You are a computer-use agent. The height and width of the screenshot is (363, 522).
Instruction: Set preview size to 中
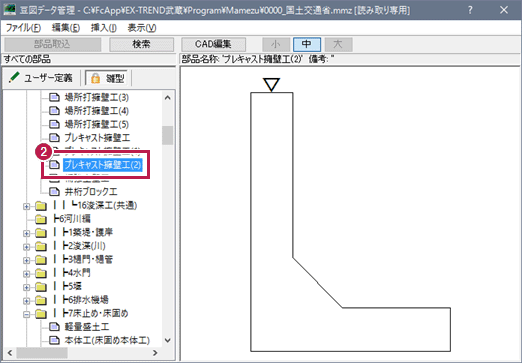(x=307, y=44)
